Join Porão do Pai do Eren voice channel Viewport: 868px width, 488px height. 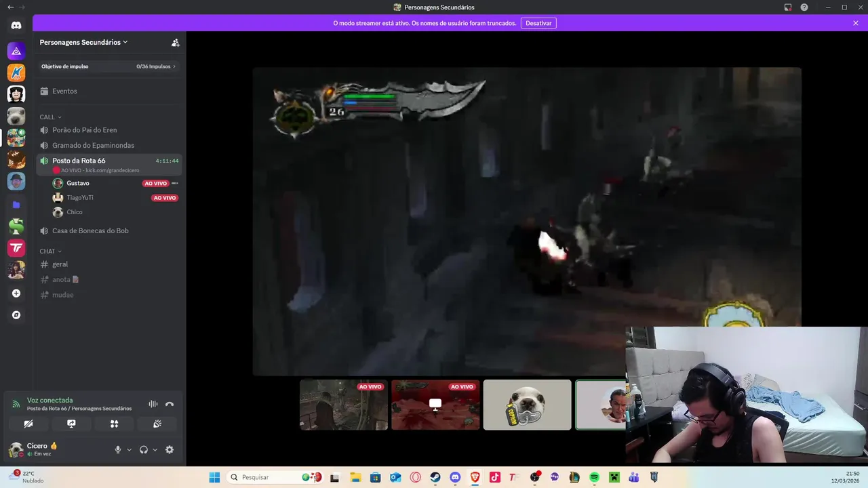[109, 130]
